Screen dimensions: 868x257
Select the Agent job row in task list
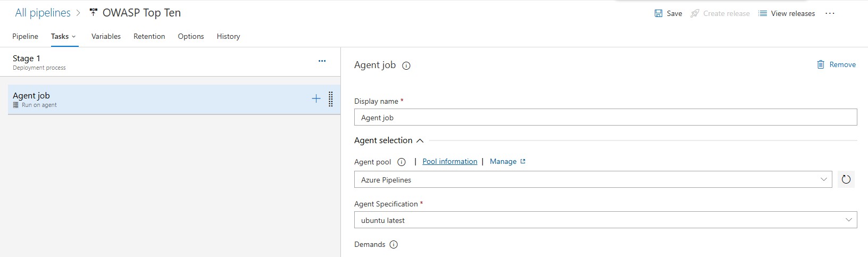click(x=174, y=100)
